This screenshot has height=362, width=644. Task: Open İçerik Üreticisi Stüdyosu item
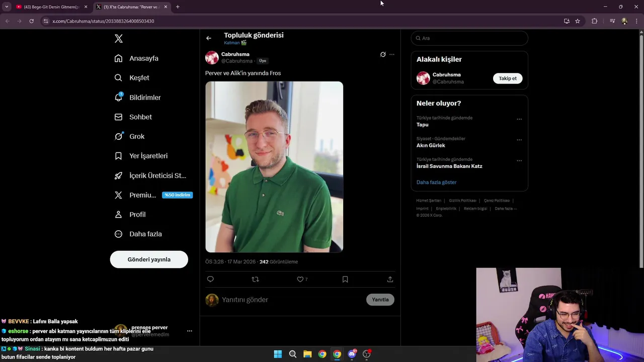(x=150, y=175)
